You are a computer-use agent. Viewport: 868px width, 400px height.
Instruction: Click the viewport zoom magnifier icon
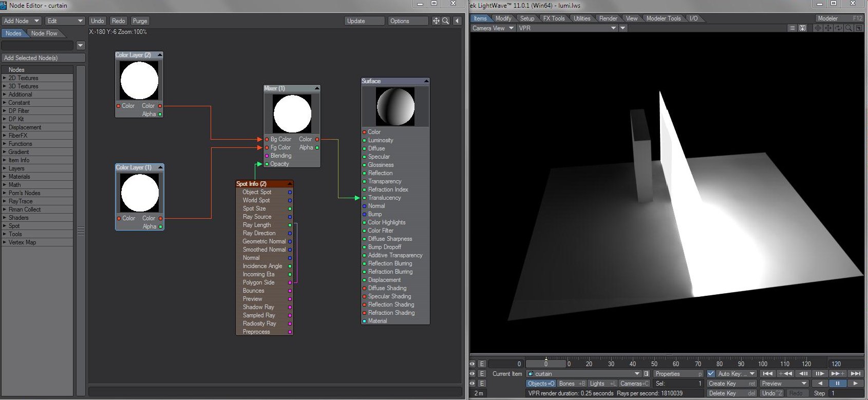click(x=848, y=28)
